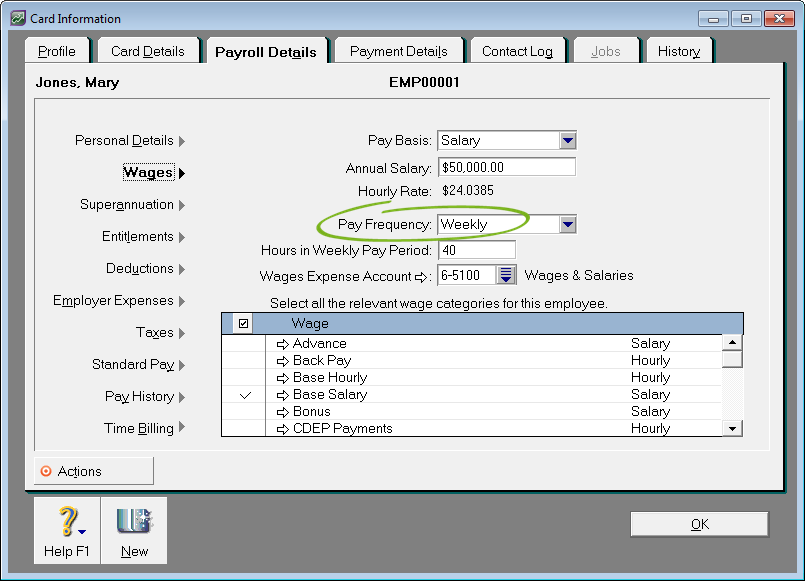Go to Superannuation section
805x581 pixels.
coord(127,205)
